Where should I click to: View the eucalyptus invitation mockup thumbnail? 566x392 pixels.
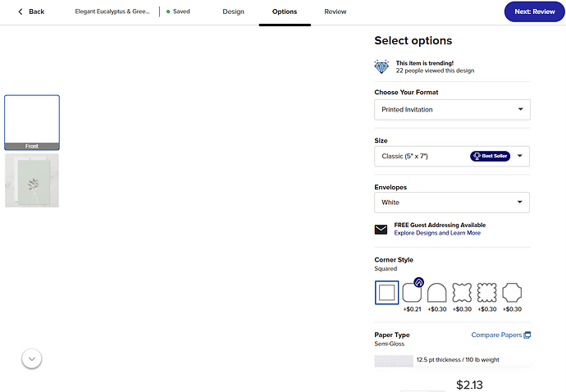pos(32,180)
